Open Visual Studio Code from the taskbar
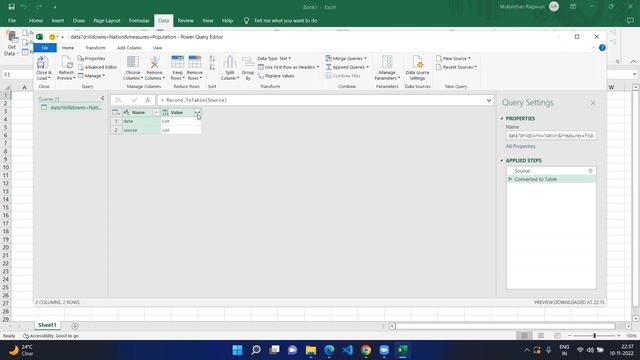 pyautogui.click(x=347, y=350)
